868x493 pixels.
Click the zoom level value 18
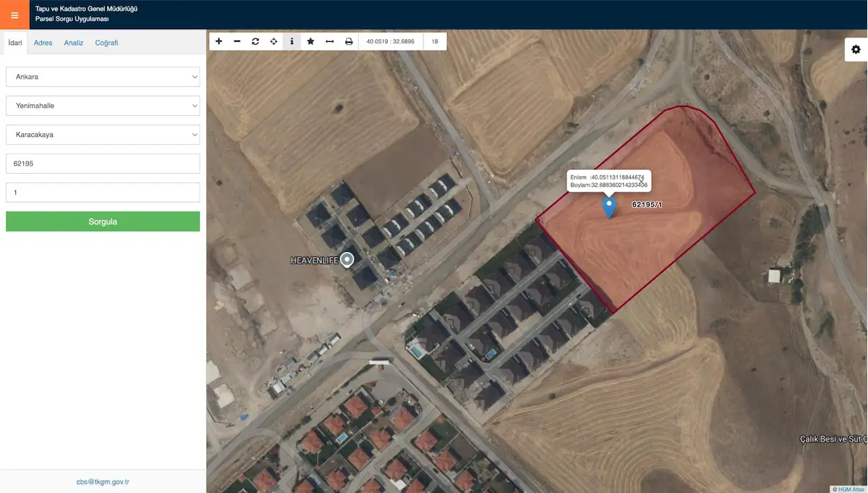pyautogui.click(x=435, y=41)
